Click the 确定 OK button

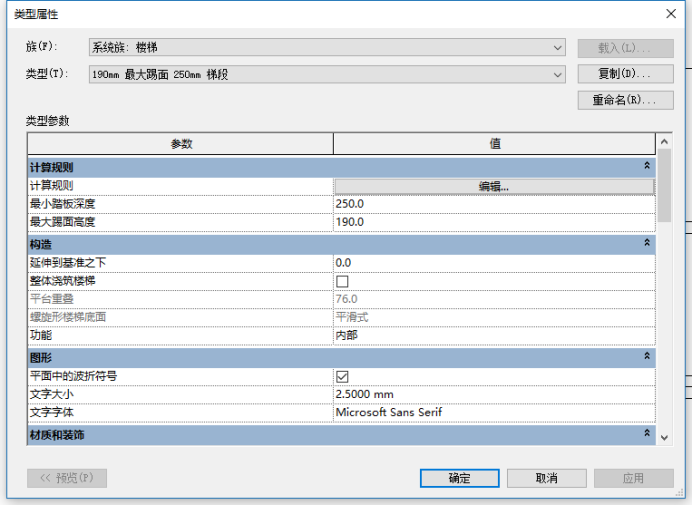point(459,478)
